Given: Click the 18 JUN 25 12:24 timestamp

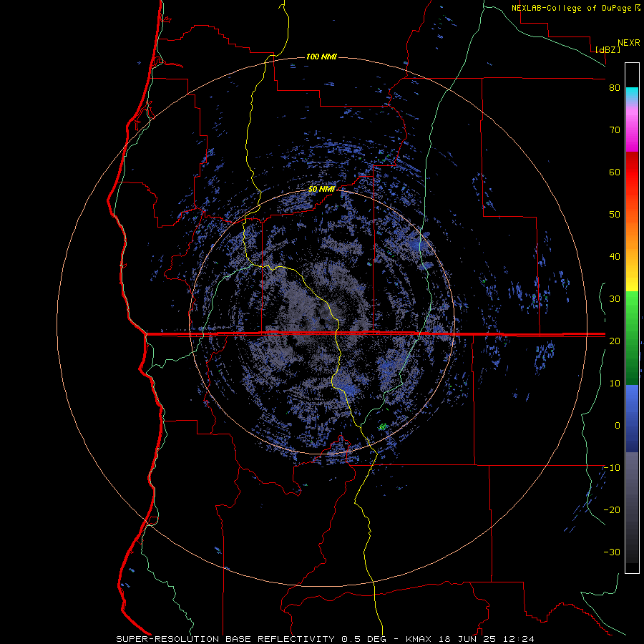Looking at the screenshot, I should coord(487,639).
